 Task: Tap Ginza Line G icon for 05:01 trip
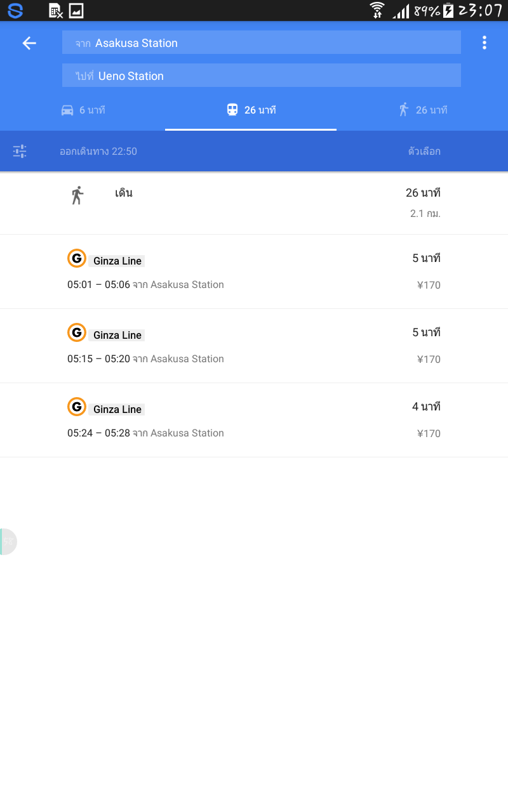point(77,258)
